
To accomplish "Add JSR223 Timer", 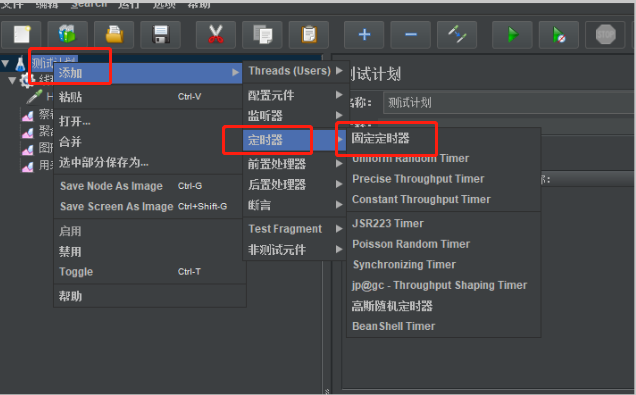I will coord(443,223).
